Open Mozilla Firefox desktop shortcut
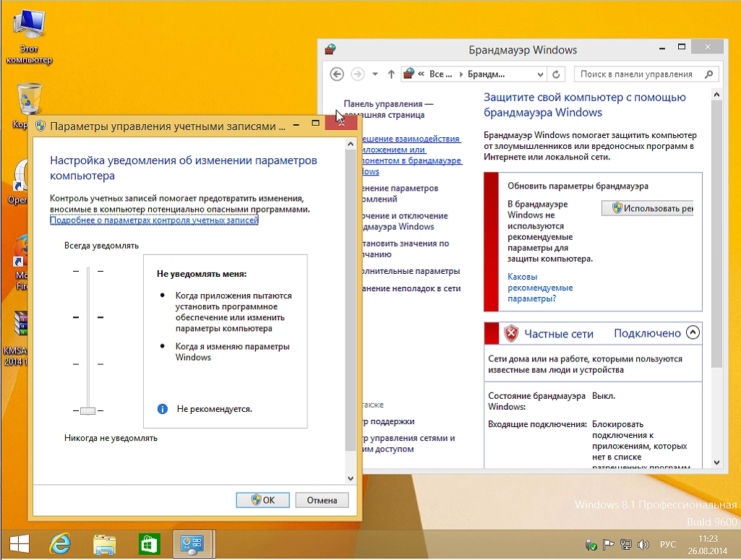 point(21,264)
